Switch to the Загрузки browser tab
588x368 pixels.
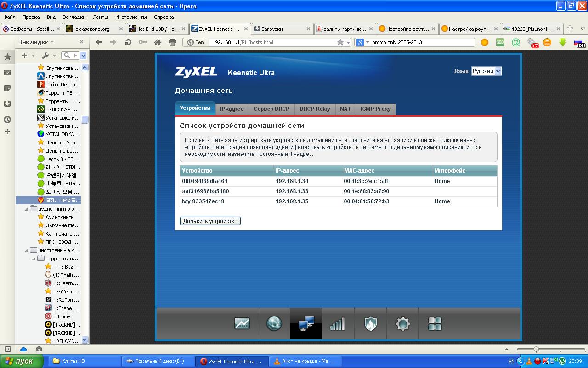click(x=282, y=29)
